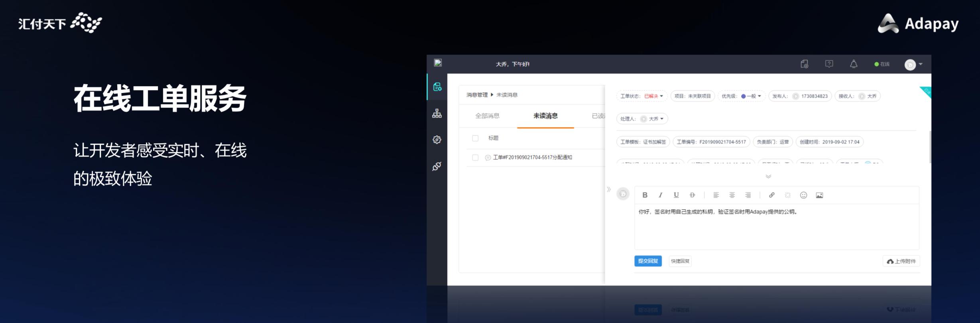This screenshot has height=323, width=980.
Task: Open the help question mark icon
Action: (x=829, y=64)
